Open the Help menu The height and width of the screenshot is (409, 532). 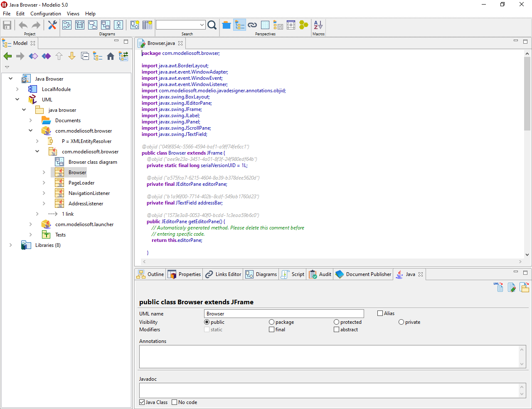coord(90,14)
